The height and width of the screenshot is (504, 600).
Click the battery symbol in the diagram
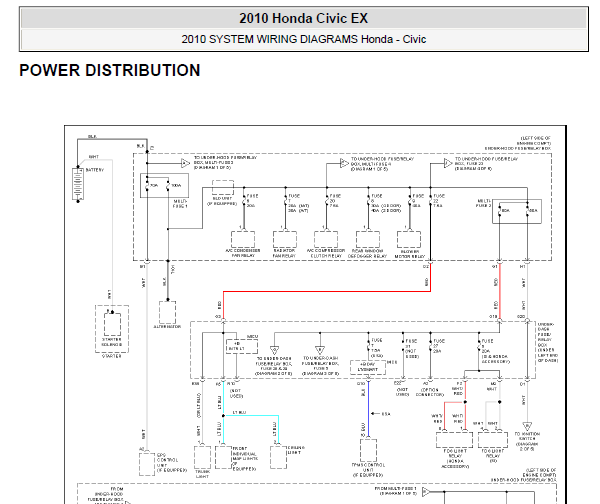[x=77, y=185]
